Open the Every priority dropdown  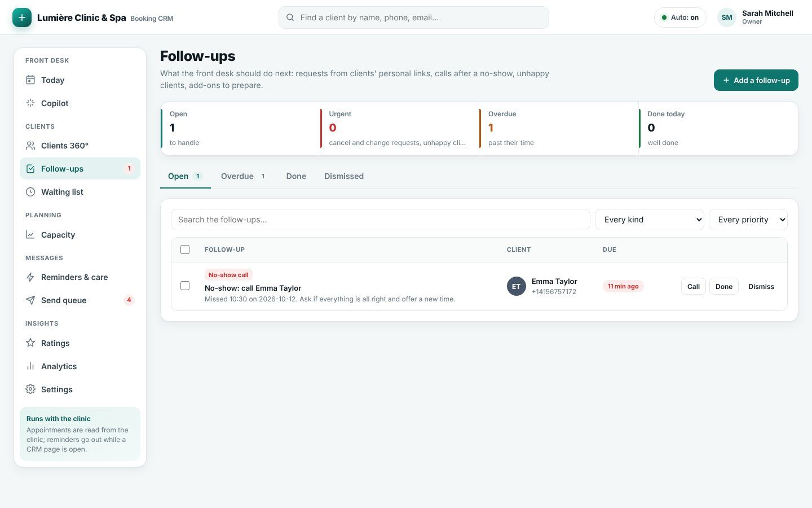748,220
